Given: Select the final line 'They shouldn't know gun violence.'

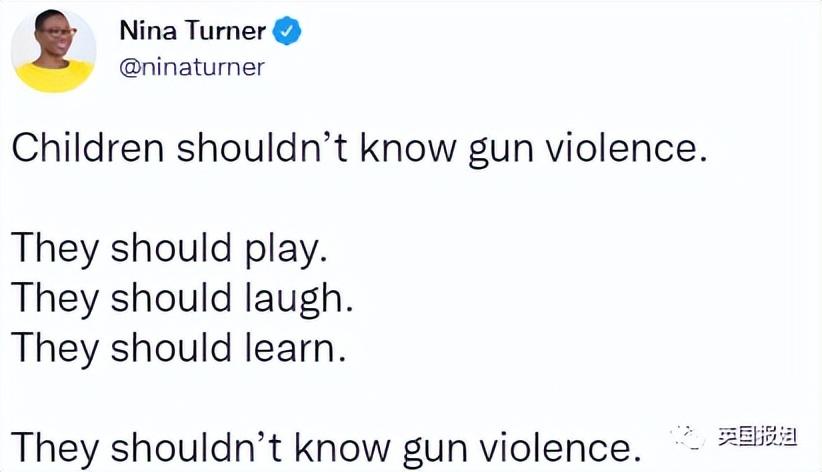Looking at the screenshot, I should 326,447.
